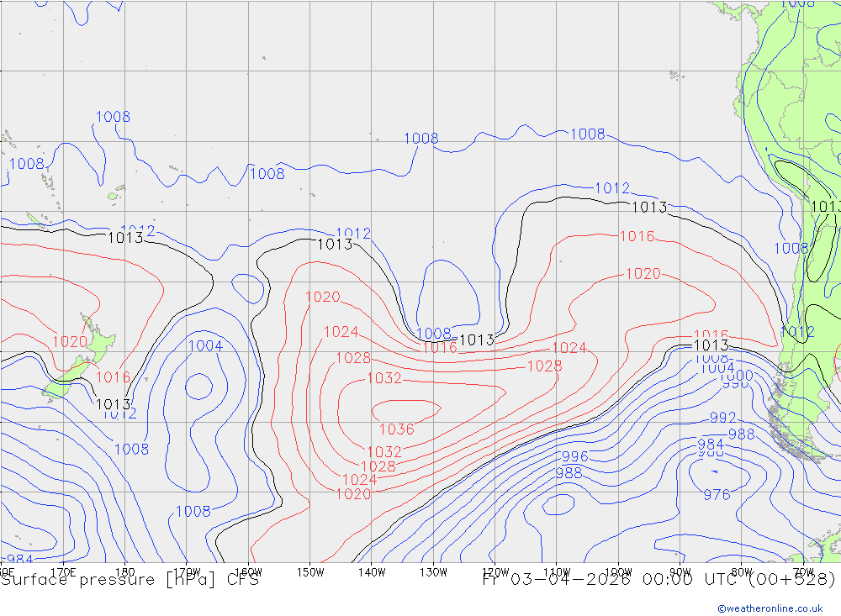Screen dimensions: 841x616
Task: Select the blue 992 isobar label
Action: [x=722, y=417]
